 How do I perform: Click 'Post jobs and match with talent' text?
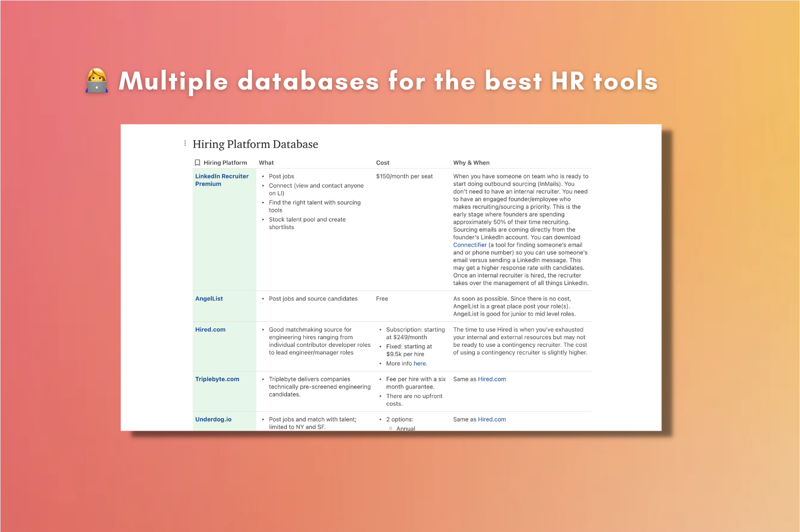click(x=313, y=423)
